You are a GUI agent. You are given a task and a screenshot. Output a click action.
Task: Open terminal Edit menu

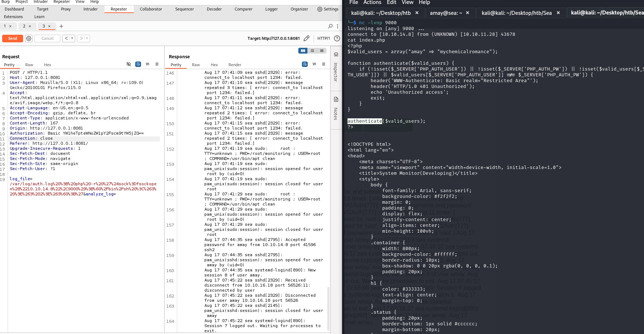392,3
